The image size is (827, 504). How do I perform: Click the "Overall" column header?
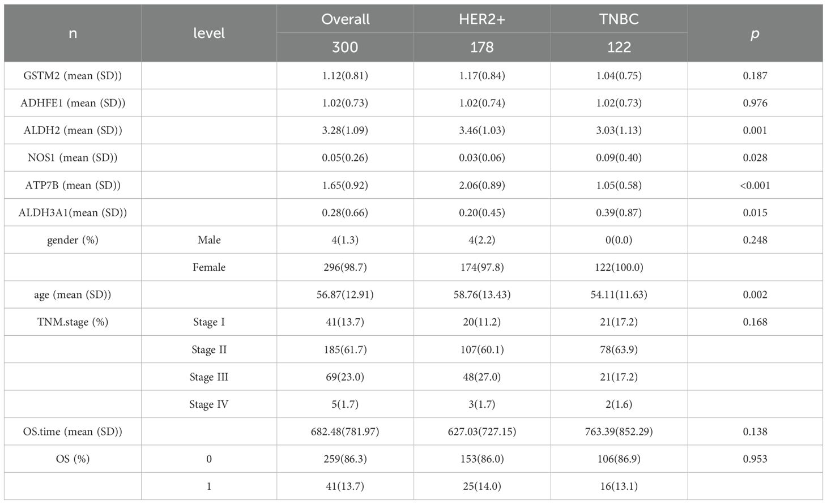pos(345,19)
